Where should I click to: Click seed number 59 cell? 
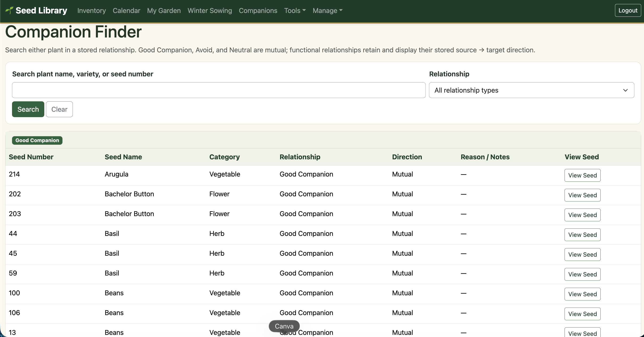pos(13,273)
